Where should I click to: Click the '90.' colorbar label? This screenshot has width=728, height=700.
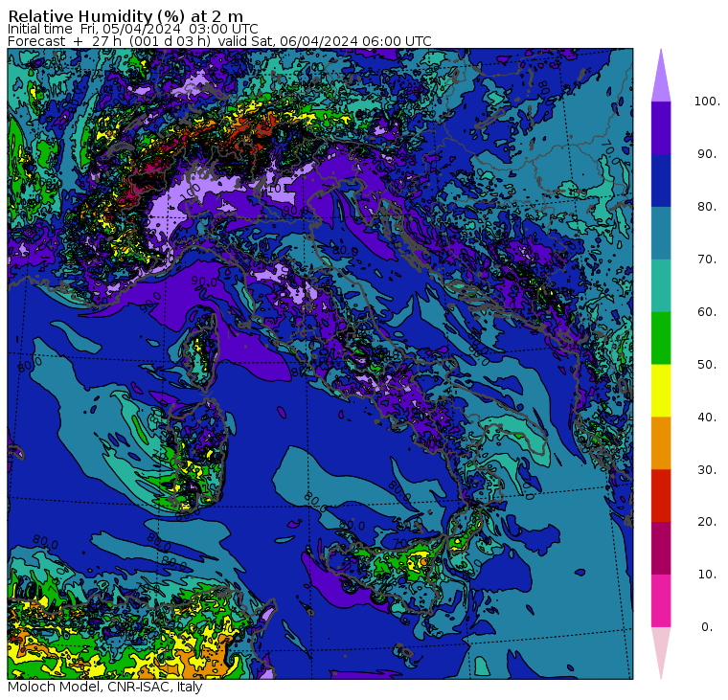[x=707, y=153]
